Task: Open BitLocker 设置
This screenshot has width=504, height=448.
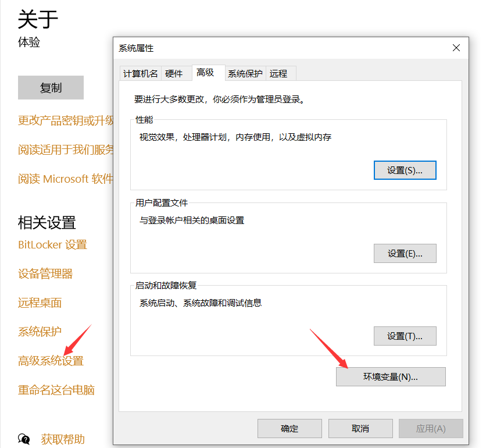Action: click(52, 244)
